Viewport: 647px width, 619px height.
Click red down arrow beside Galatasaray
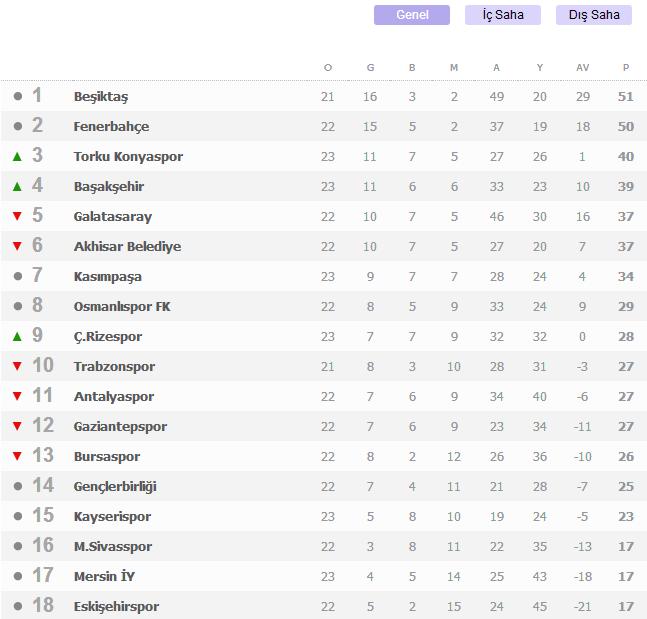pos(17,216)
